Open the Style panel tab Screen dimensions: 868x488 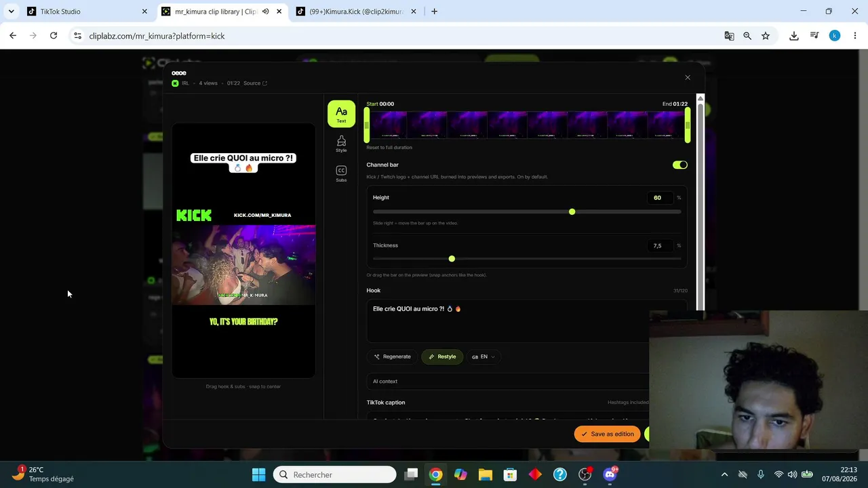pyautogui.click(x=341, y=143)
